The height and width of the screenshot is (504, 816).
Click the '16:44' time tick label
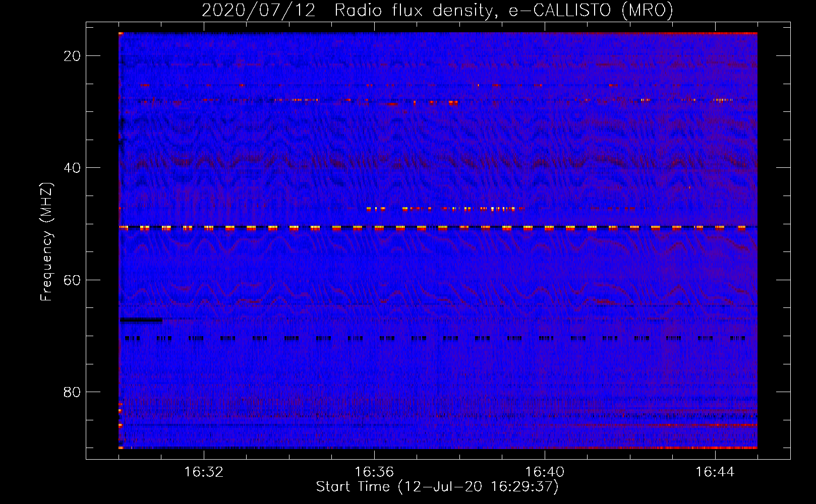[715, 472]
